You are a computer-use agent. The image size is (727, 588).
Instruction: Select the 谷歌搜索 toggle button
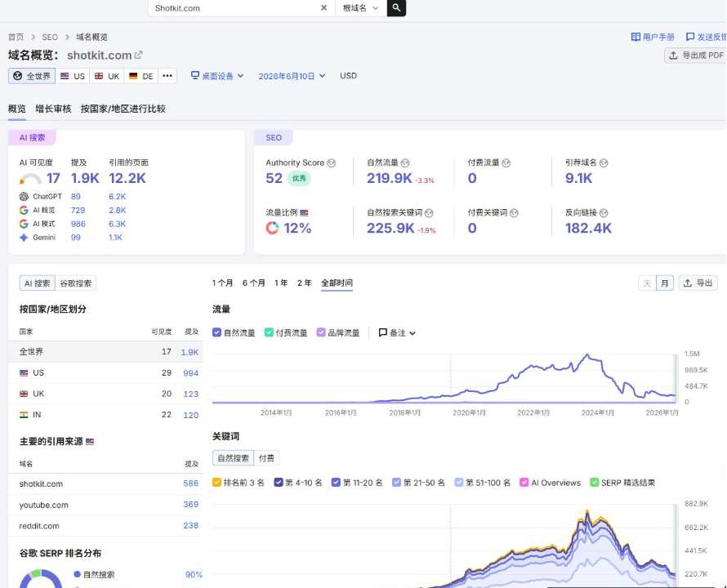[76, 283]
